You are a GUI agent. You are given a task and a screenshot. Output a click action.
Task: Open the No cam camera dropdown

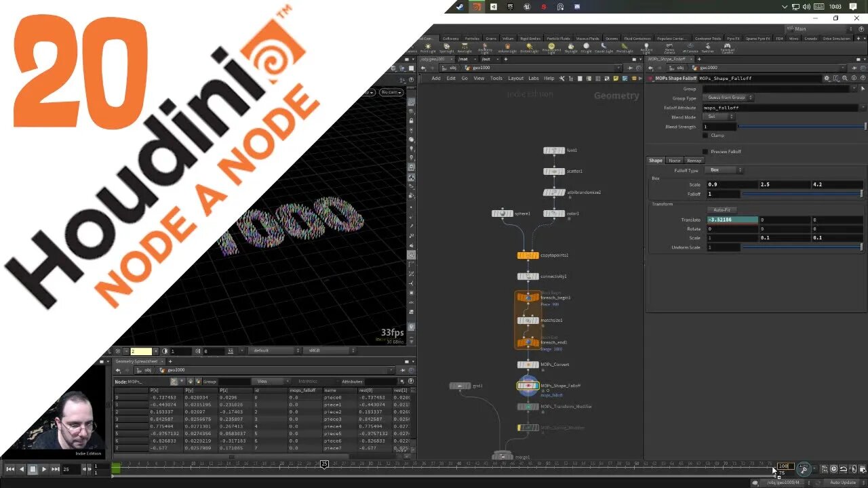pyautogui.click(x=391, y=92)
